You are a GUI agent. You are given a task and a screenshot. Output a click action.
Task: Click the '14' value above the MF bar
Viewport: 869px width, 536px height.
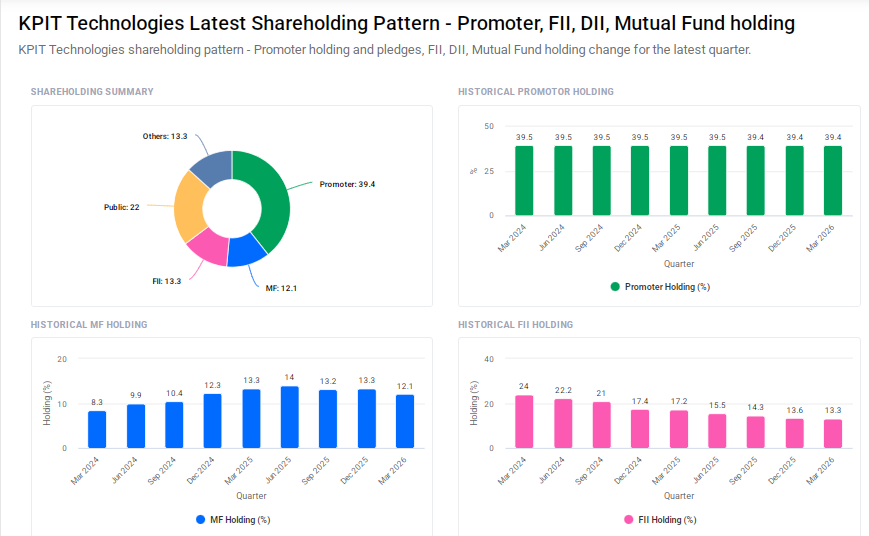[289, 377]
